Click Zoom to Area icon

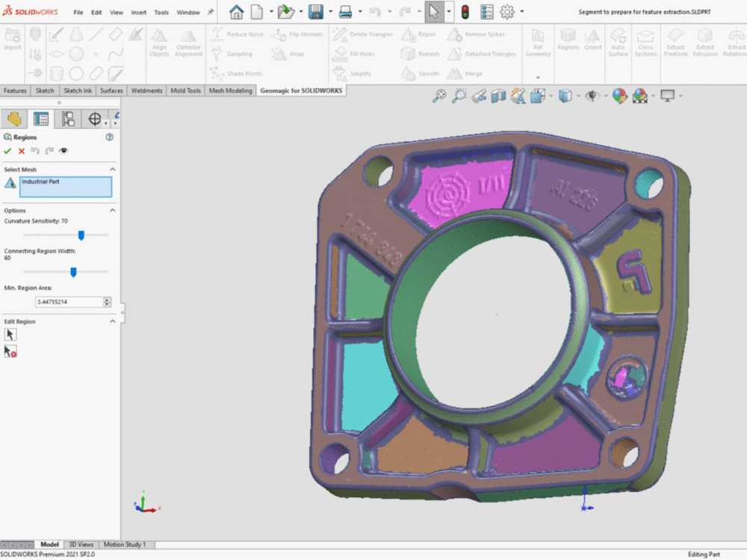pyautogui.click(x=459, y=96)
